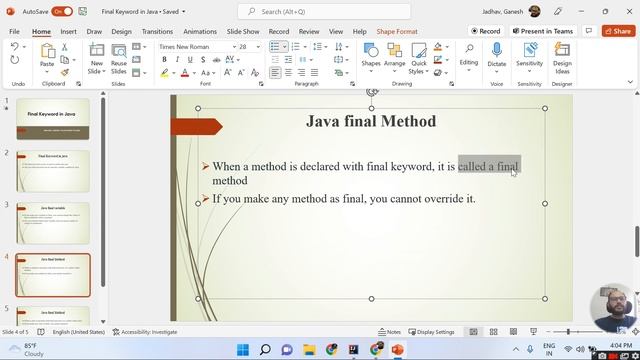Open the Font dialog launcher
The width and height of the screenshot is (640, 360).
coord(261,84)
